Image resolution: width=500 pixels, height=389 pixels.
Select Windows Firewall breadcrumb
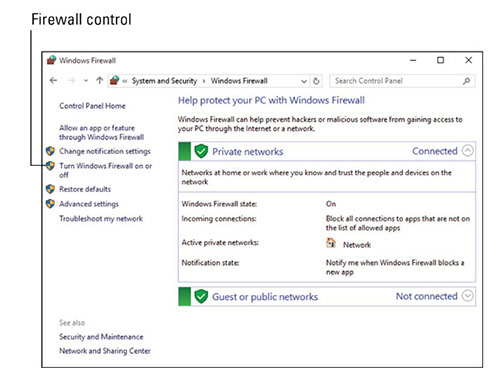239,81
